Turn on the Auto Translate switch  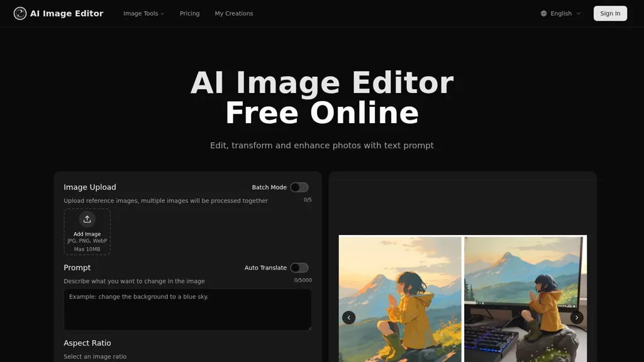coord(299,268)
